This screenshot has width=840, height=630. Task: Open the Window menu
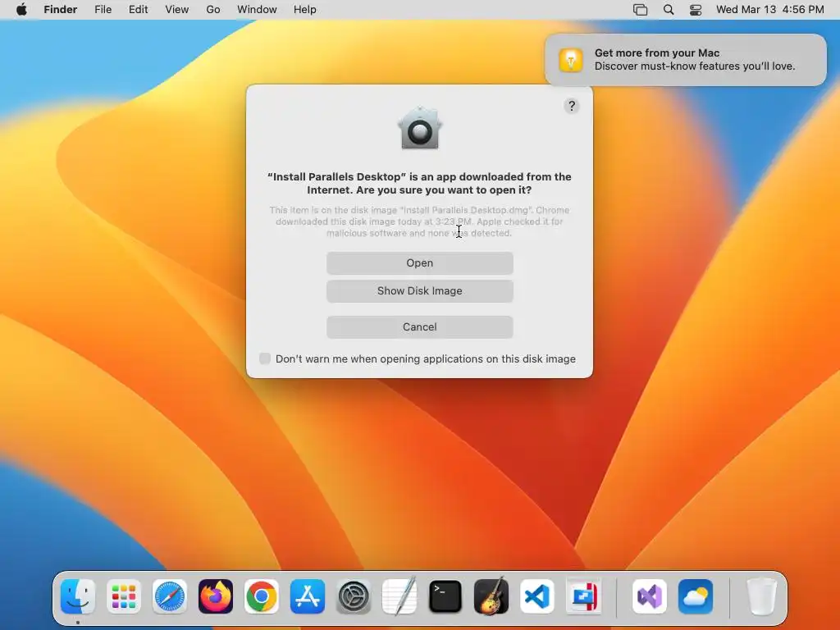(257, 10)
